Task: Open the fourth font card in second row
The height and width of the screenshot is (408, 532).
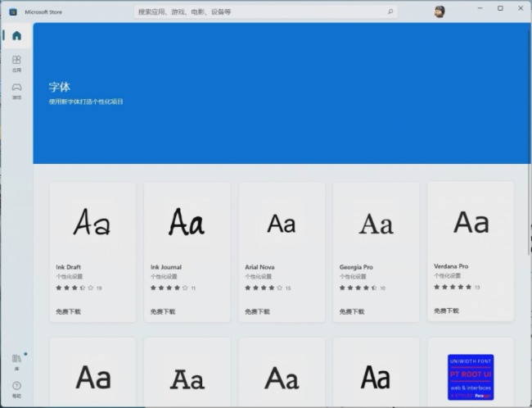Action: 376,372
